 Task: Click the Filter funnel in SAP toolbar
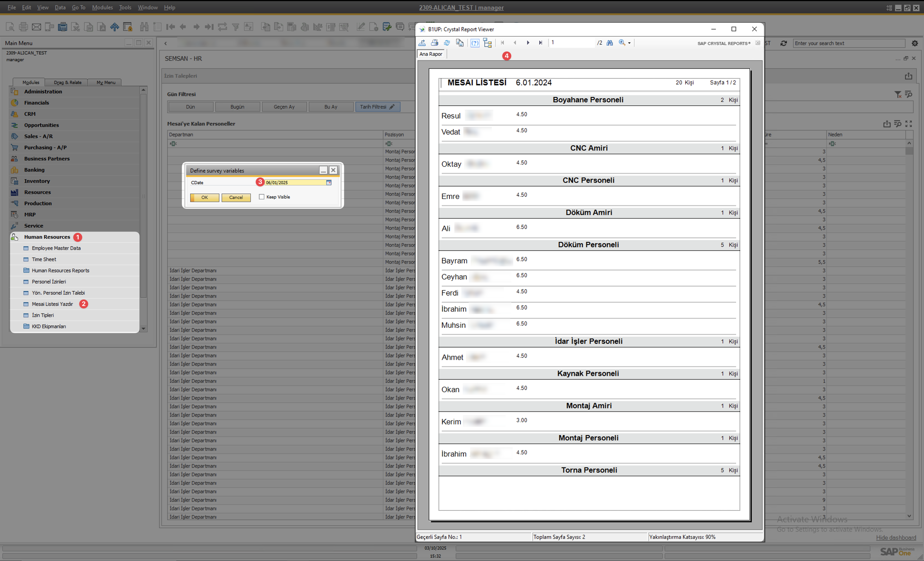click(235, 27)
